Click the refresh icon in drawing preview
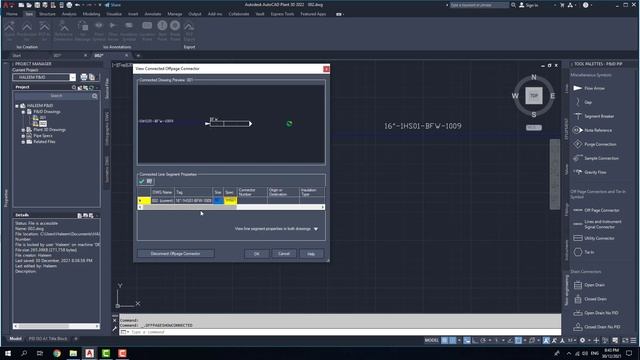 [x=289, y=124]
